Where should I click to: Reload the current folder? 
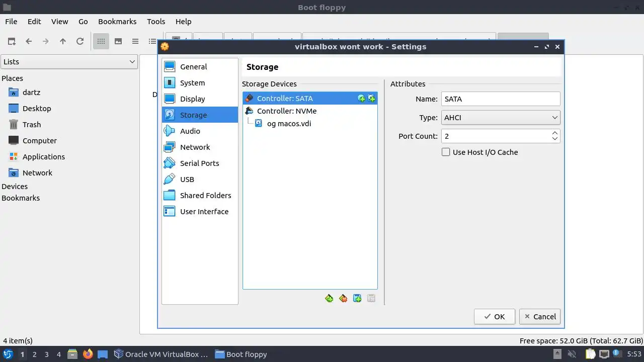point(80,41)
